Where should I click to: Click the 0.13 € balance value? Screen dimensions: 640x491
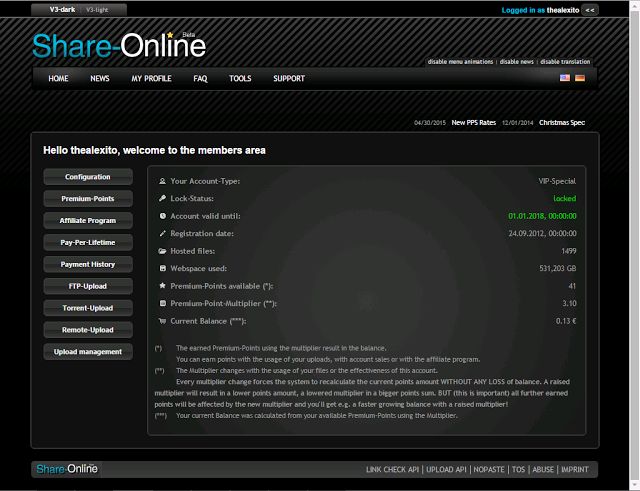point(566,321)
